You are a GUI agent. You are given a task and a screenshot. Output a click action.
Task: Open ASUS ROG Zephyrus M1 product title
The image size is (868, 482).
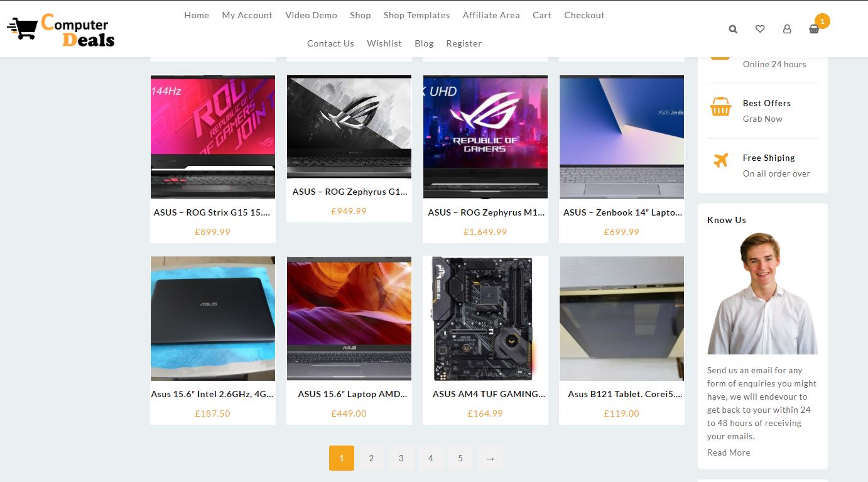[x=486, y=212]
